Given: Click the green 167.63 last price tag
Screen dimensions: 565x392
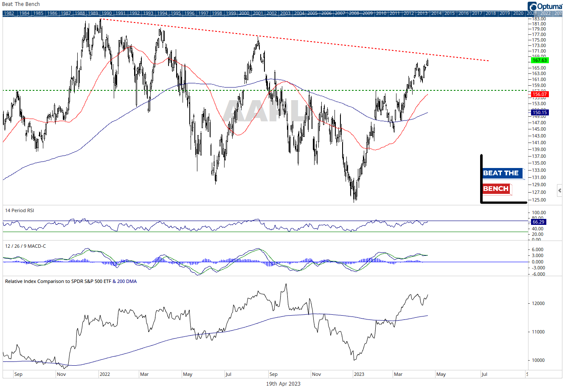Looking at the screenshot, I should point(540,60).
